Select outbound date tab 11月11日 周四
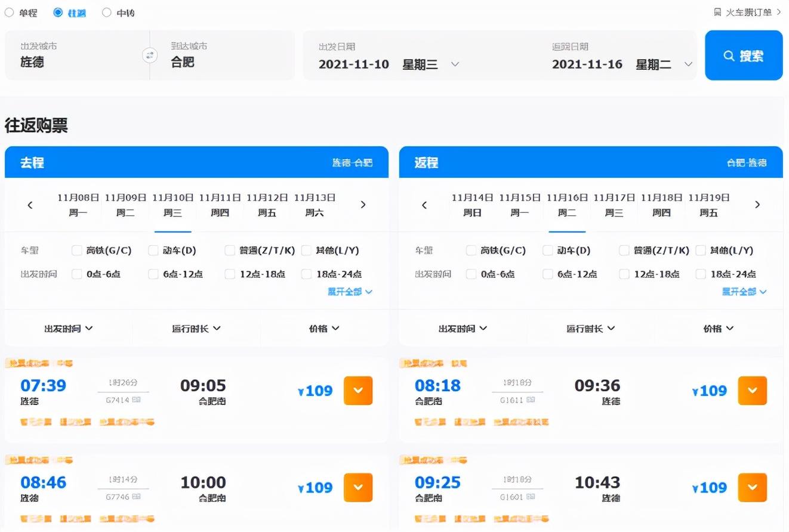Screen dimensions: 789x532 (220, 205)
